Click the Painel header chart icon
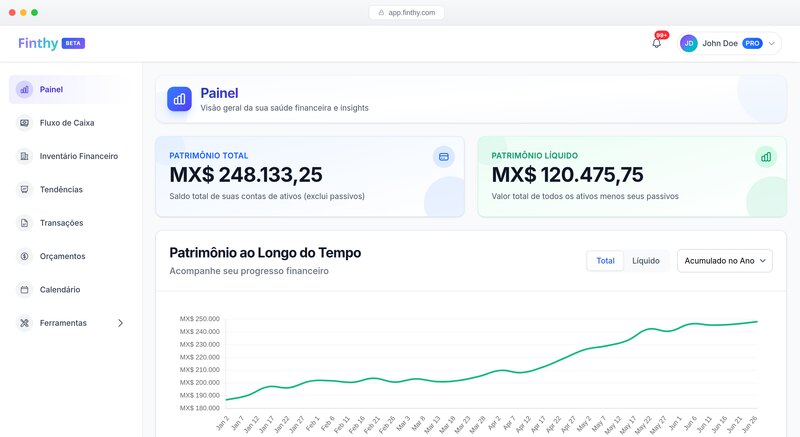Image resolution: width=800 pixels, height=437 pixels. pyautogui.click(x=179, y=99)
